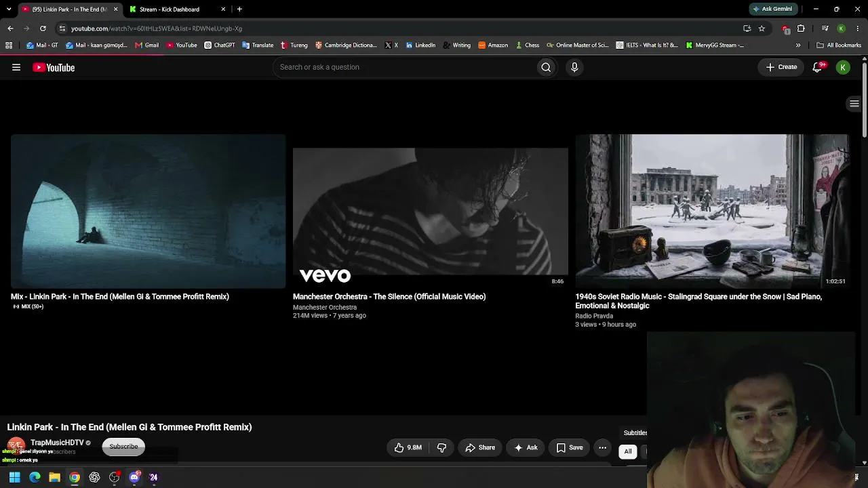Open the Translate bookmark

(258, 45)
